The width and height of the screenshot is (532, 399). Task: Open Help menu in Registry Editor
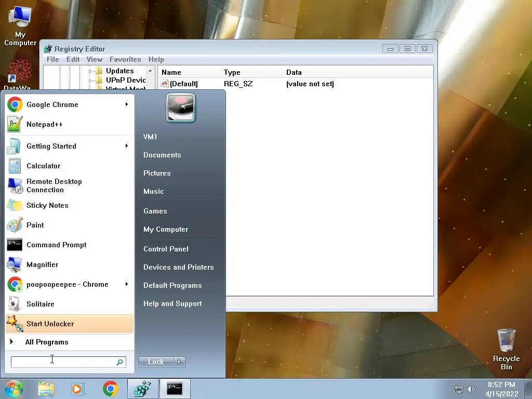[x=156, y=59]
